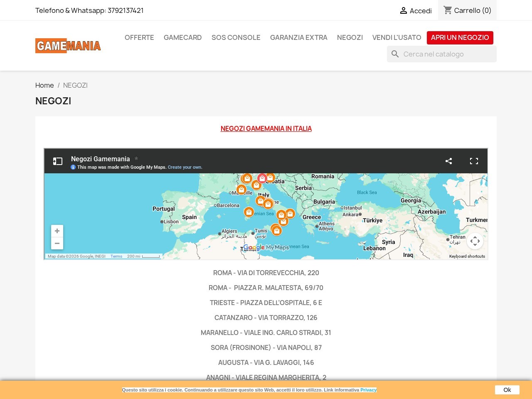This screenshot has width=532, height=399.
Task: Accept cookies with the Ok button
Action: 507,390
